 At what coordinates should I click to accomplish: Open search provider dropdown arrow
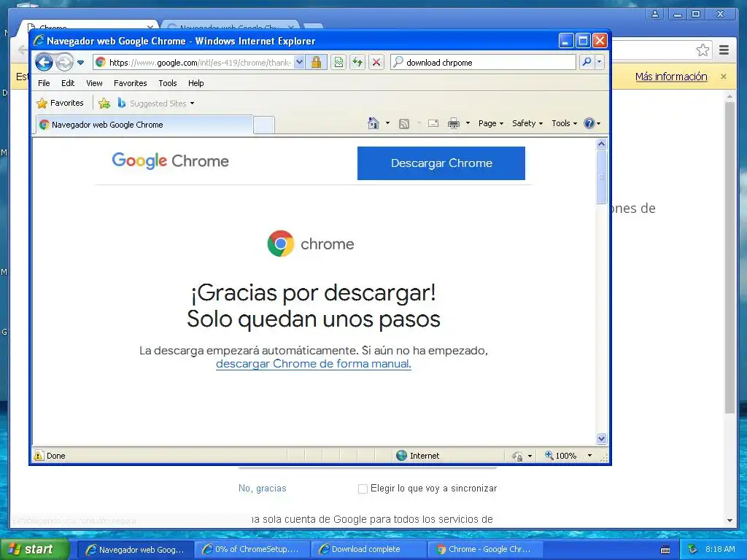pyautogui.click(x=600, y=62)
